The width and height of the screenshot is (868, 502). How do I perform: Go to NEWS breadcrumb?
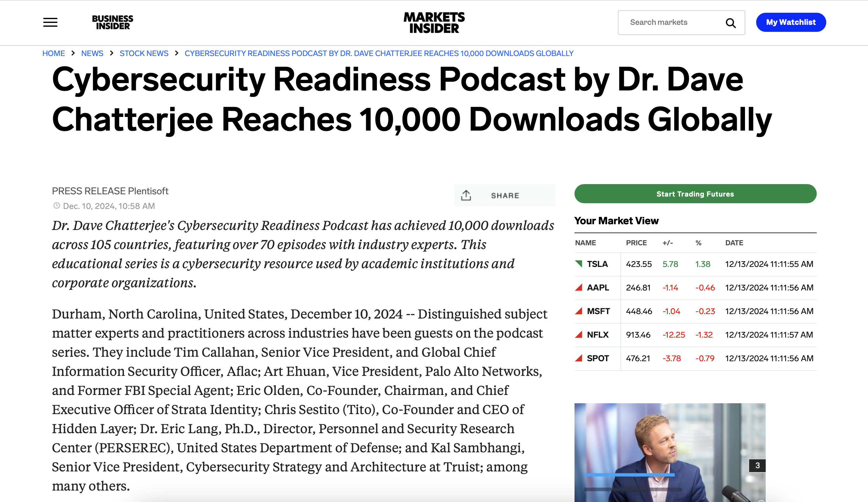92,54
